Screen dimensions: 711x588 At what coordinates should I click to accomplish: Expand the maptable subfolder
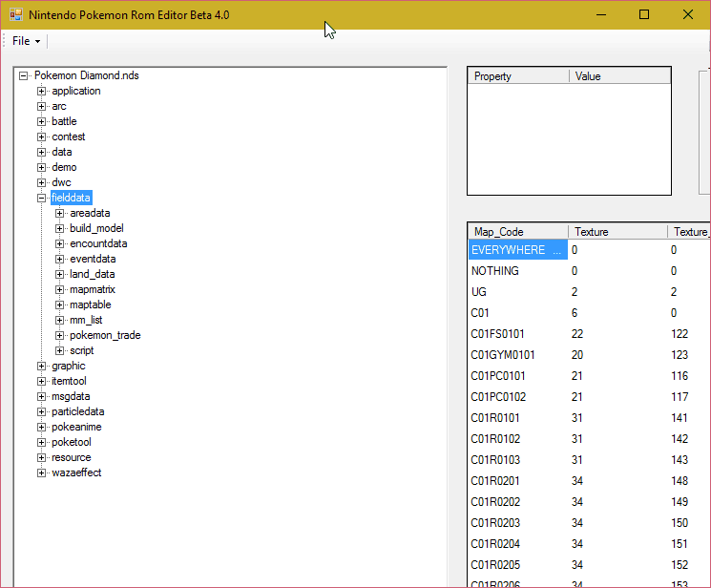pyautogui.click(x=59, y=304)
